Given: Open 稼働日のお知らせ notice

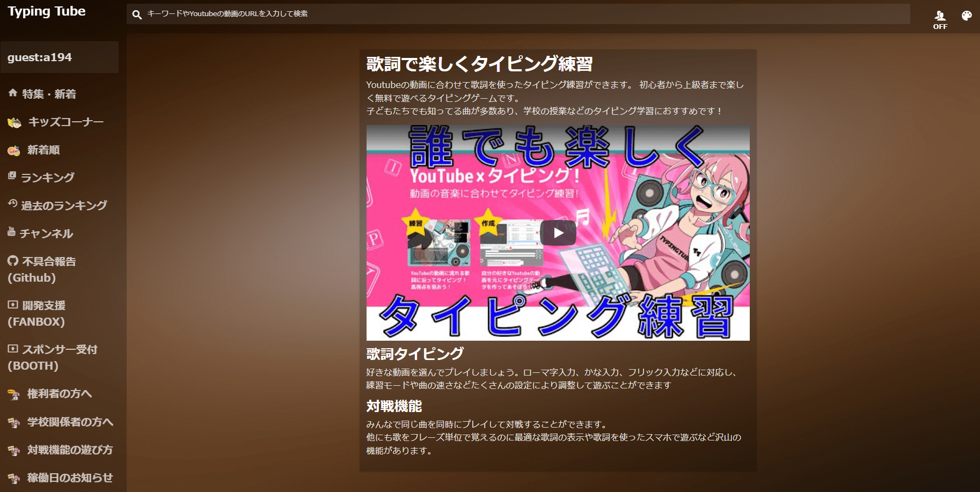Looking at the screenshot, I should (x=70, y=478).
